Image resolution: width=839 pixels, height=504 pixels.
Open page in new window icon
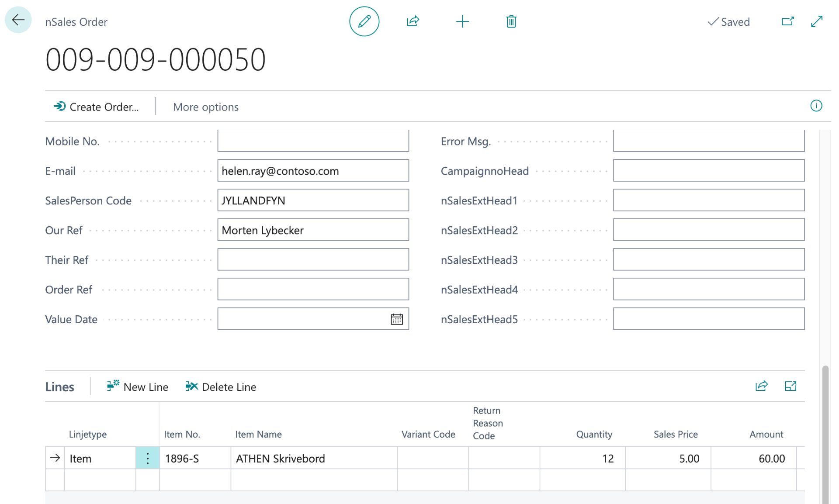coord(787,21)
